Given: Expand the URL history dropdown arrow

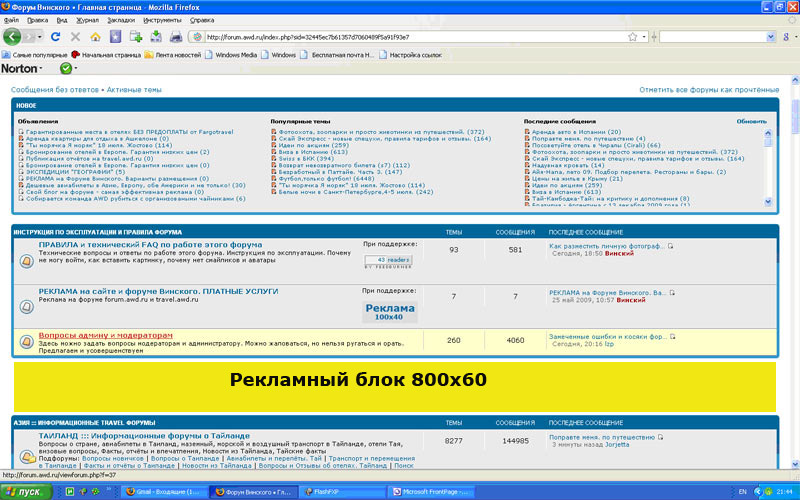Looking at the screenshot, I should [644, 37].
